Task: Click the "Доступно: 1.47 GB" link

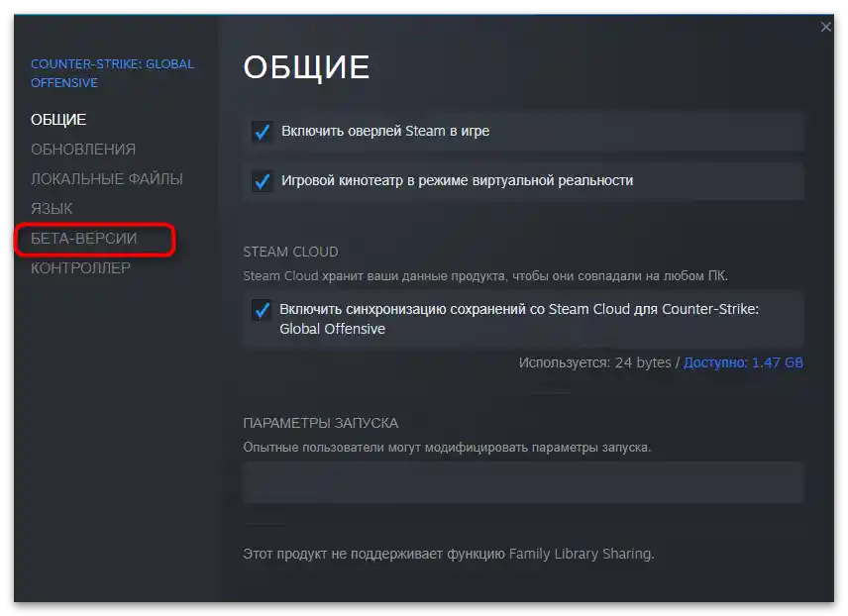Action: (x=743, y=362)
